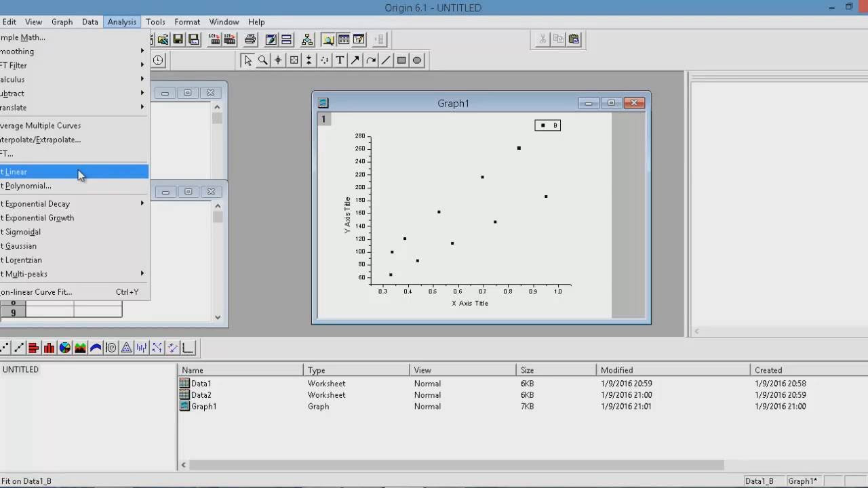
Task: Expand the Fit Exponential Decay submenu
Action: click(x=73, y=203)
